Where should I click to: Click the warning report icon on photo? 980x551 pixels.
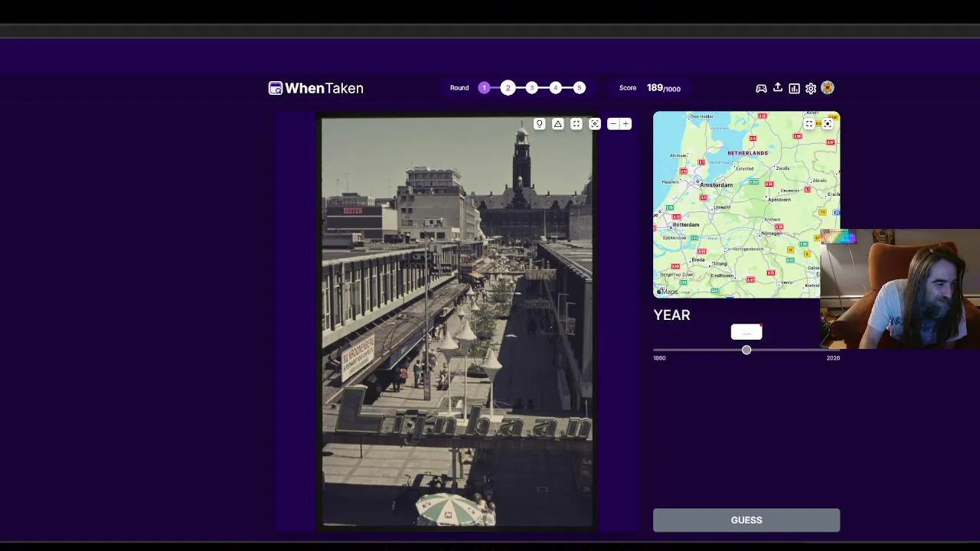click(558, 124)
